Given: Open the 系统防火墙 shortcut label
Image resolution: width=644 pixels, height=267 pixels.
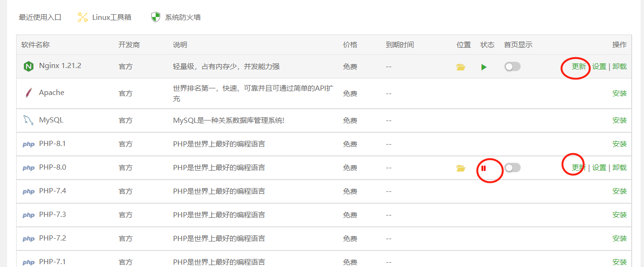Looking at the screenshot, I should point(183,17).
